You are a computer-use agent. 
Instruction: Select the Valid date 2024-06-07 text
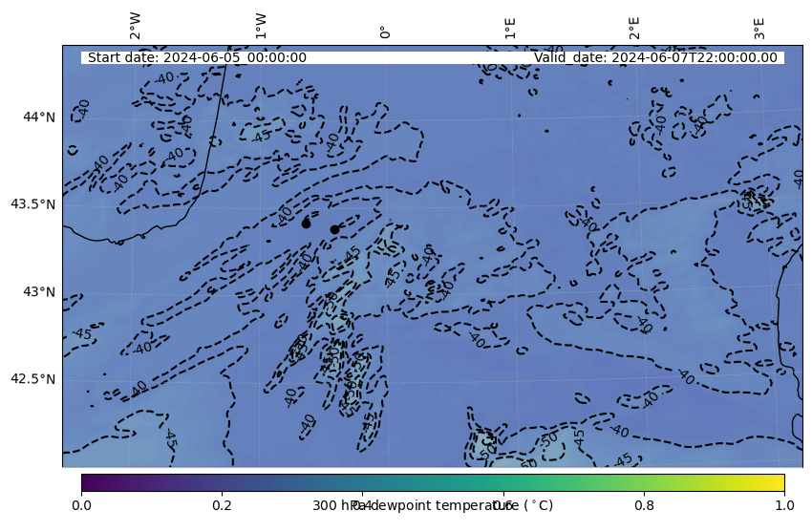[655, 57]
